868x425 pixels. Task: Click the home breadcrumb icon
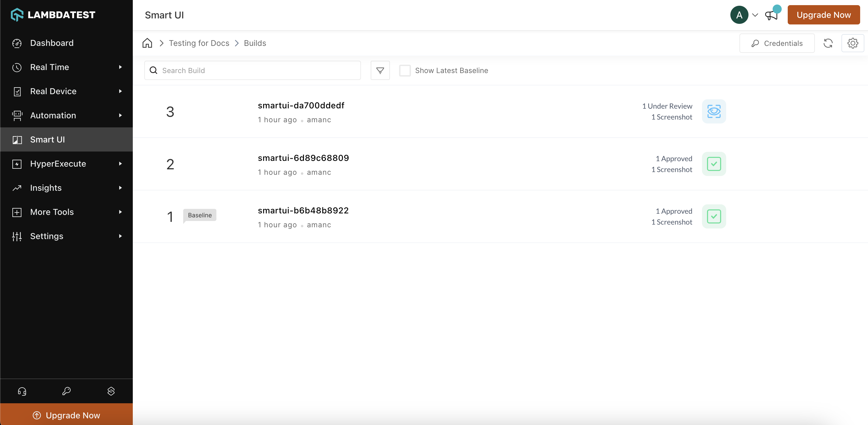coord(147,43)
